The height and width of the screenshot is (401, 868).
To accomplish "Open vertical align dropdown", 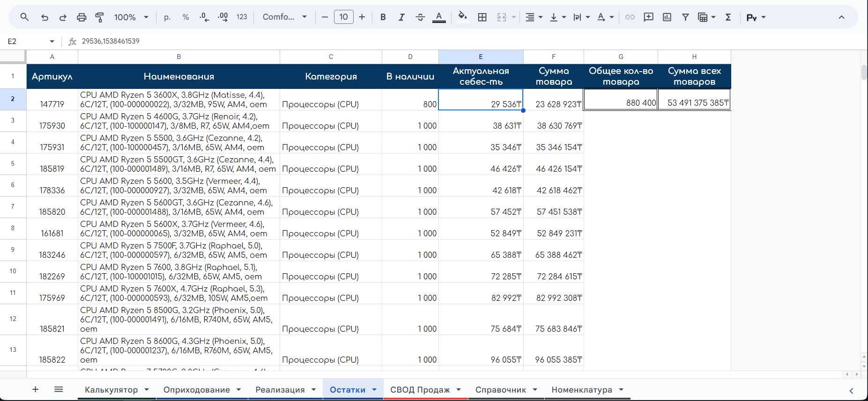I will 557,17.
